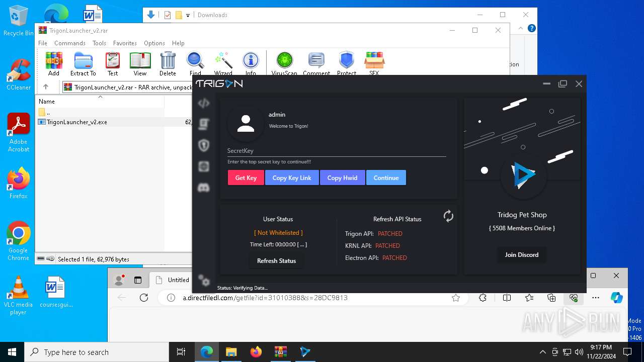Open the Tools menu in WinRAR
Screen dimensions: 644x362
tap(99, 43)
